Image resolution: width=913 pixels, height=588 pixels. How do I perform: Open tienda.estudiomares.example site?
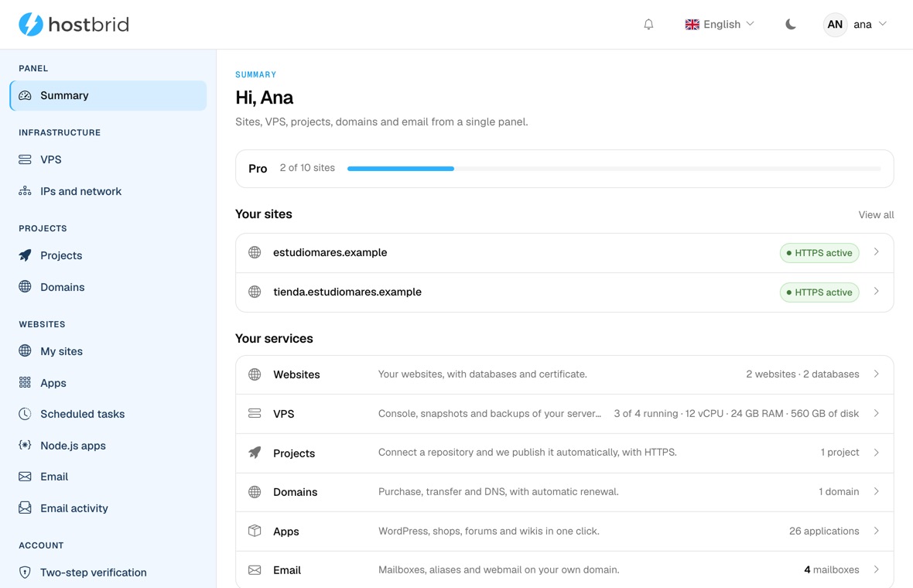[x=564, y=292]
